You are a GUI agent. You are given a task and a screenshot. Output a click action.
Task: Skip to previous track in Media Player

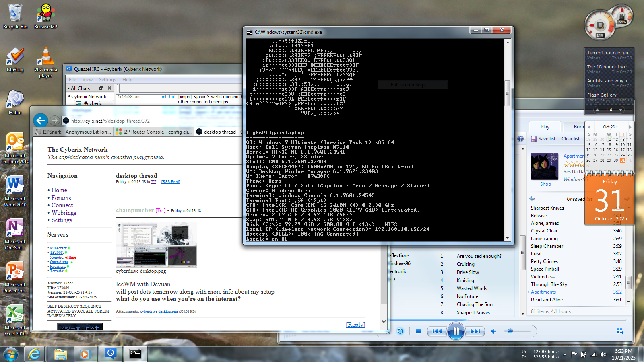coord(437,331)
